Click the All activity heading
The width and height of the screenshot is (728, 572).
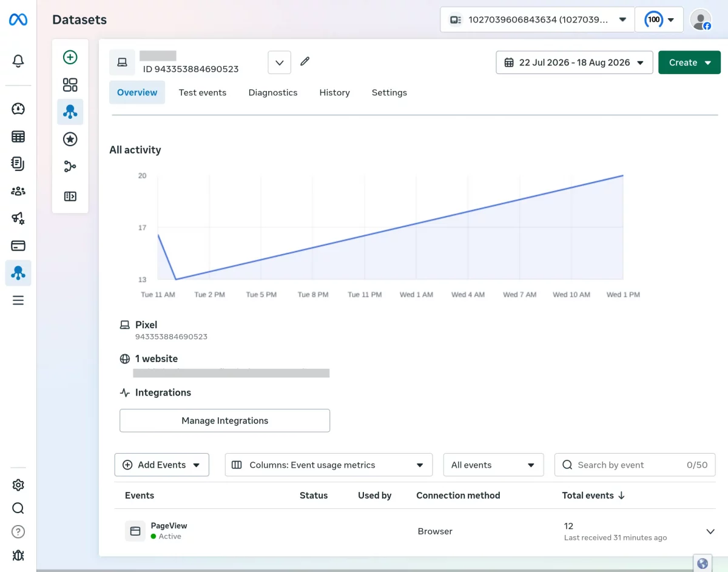click(135, 150)
